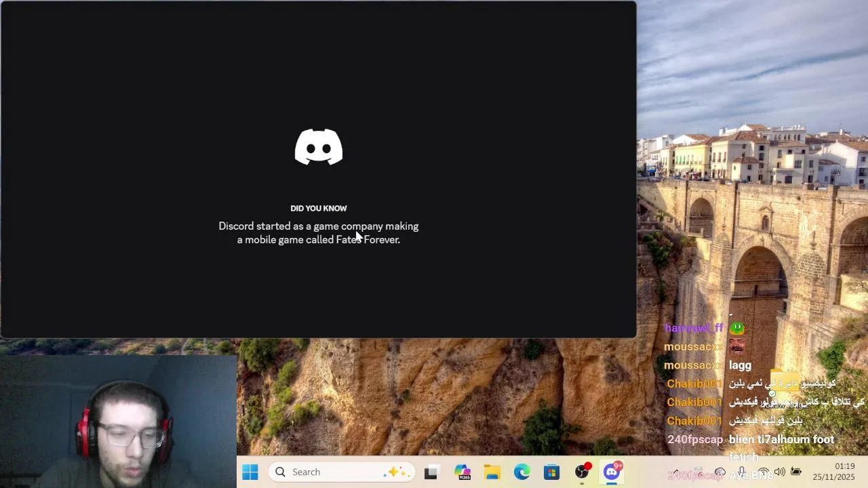Click the microphone tray icon

(x=742, y=472)
